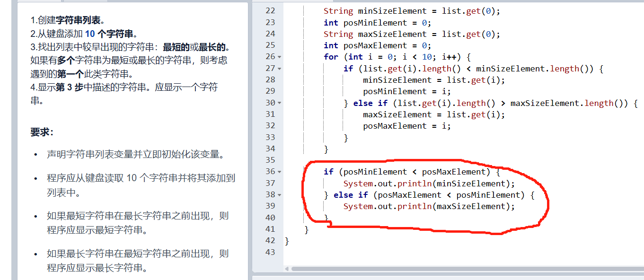Click the horizontal scrollbar's left arrow
Screen dimensions: 644x280
pos(287,269)
